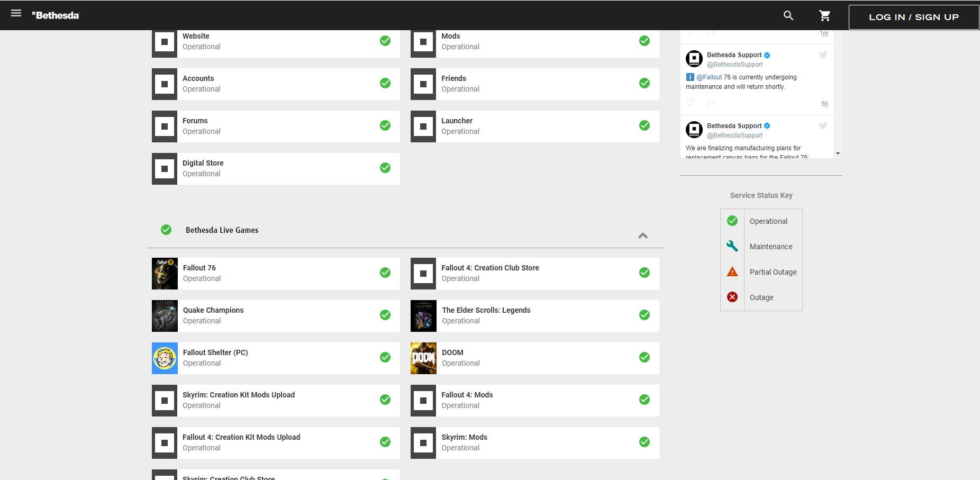This screenshot has width=980, height=480.
Task: Click the Forums service icon
Action: (x=165, y=126)
